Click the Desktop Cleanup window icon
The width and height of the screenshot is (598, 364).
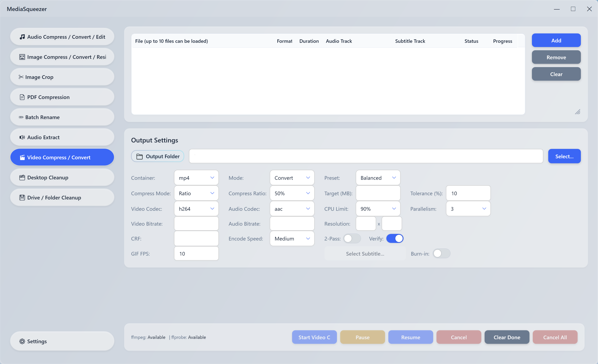[x=22, y=178]
